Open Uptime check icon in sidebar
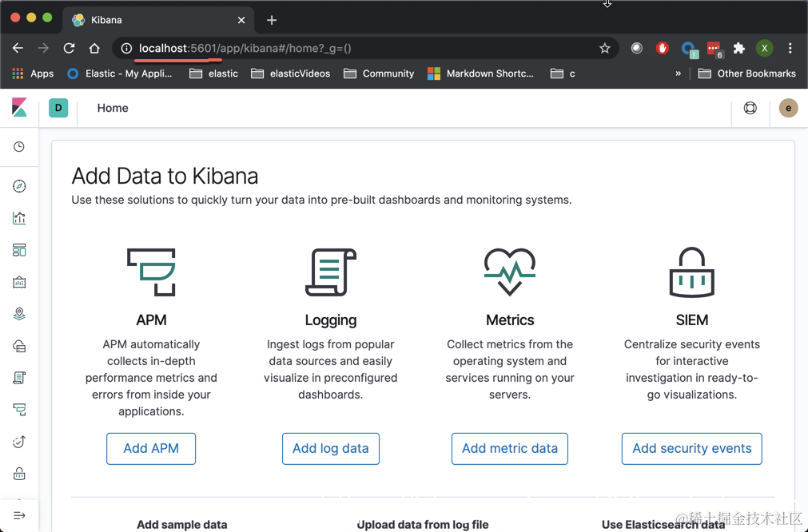The image size is (808, 532). [19, 442]
